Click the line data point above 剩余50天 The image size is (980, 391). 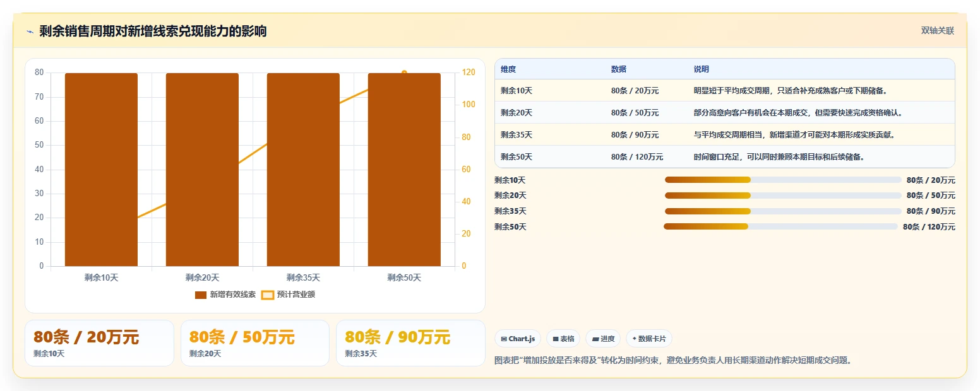pos(404,73)
